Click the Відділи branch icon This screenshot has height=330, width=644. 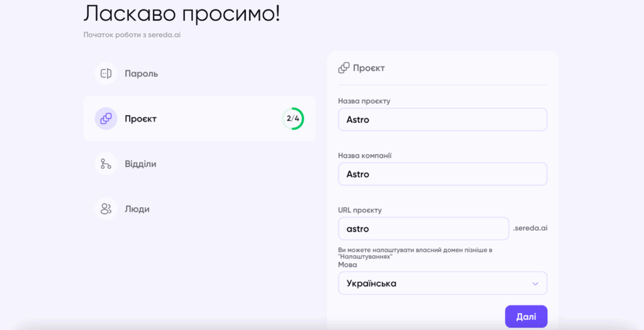[x=106, y=164]
